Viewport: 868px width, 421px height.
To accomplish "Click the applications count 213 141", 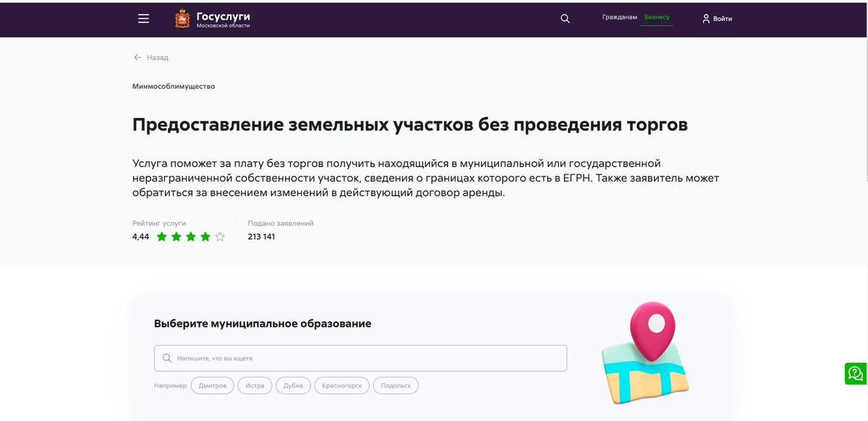I will 261,237.
